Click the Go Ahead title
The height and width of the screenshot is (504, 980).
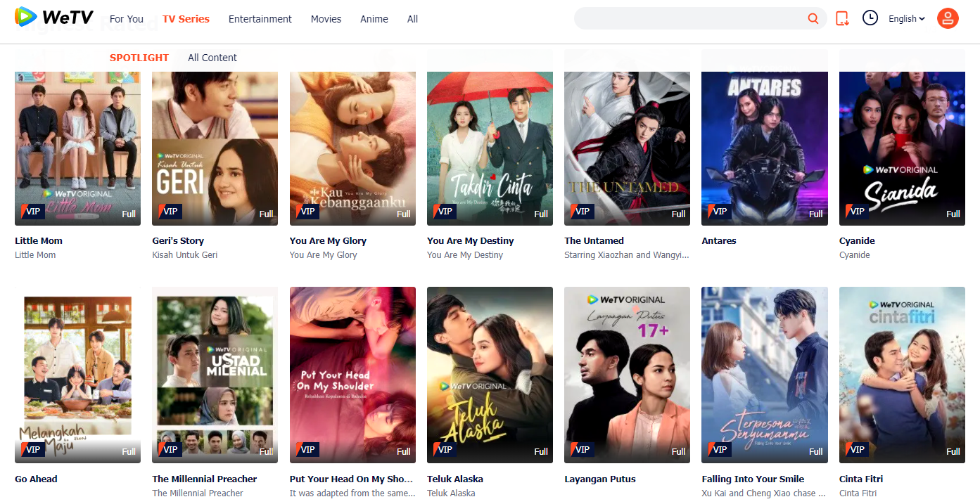coord(36,479)
